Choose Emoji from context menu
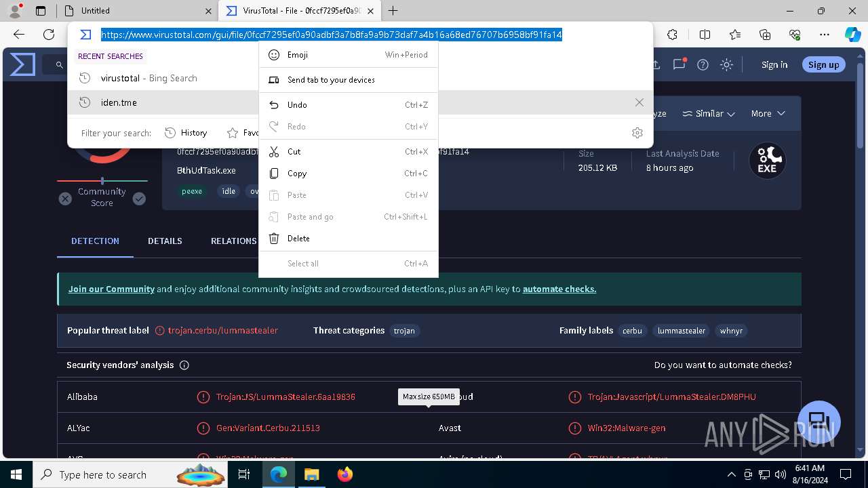The width and height of the screenshot is (868, 488). pyautogui.click(x=349, y=55)
